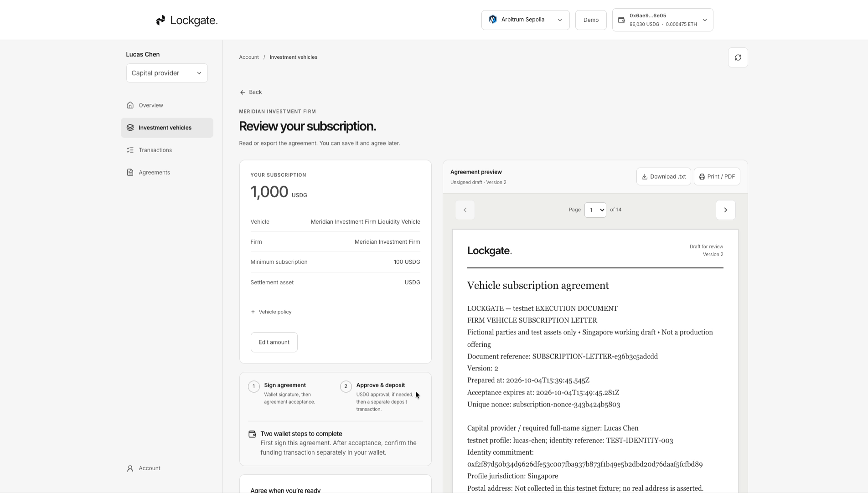
Task: Click the refresh icon button
Action: pyautogui.click(x=738, y=57)
